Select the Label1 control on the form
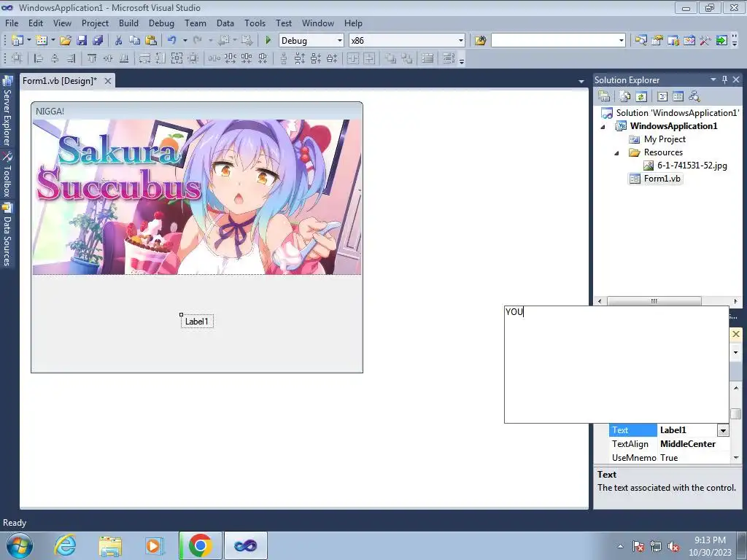This screenshot has width=747, height=560. pos(197,322)
